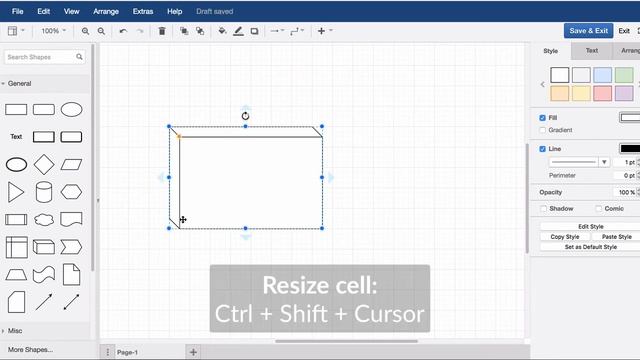Select the ellipse shape in General
Image resolution: width=640 pixels, height=360 pixels.
pos(71,109)
